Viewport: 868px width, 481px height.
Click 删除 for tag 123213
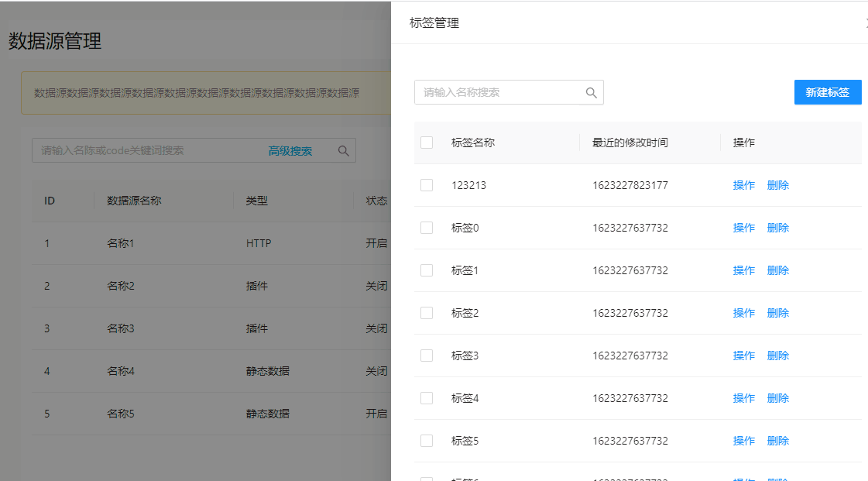(777, 184)
